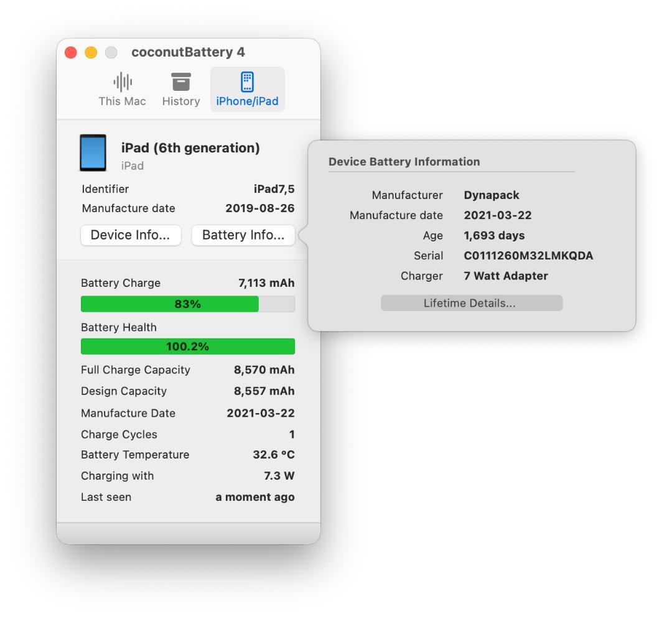Click the battery icon above iPhone/iPad label
This screenshot has height=619, width=672.
pos(247,81)
